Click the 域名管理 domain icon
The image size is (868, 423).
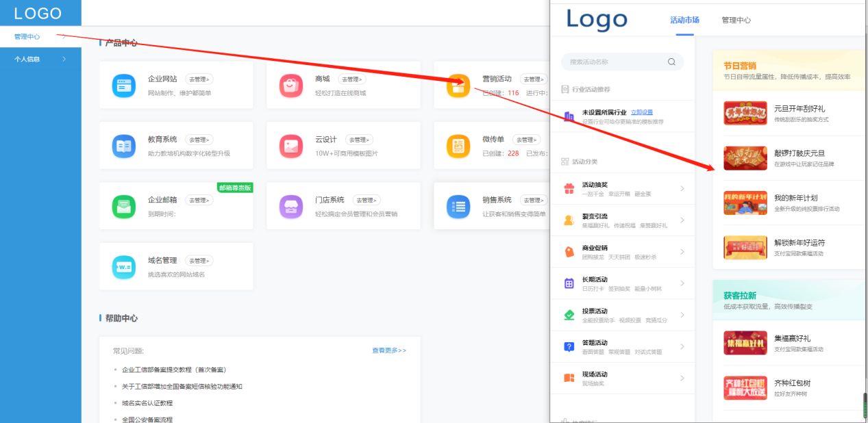point(124,266)
